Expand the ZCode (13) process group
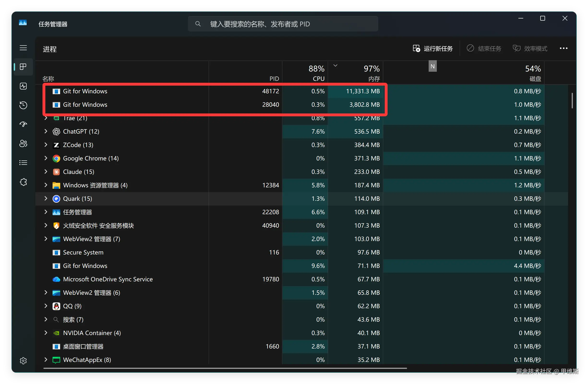Image resolution: width=588 pixels, height=384 pixels. coord(46,145)
